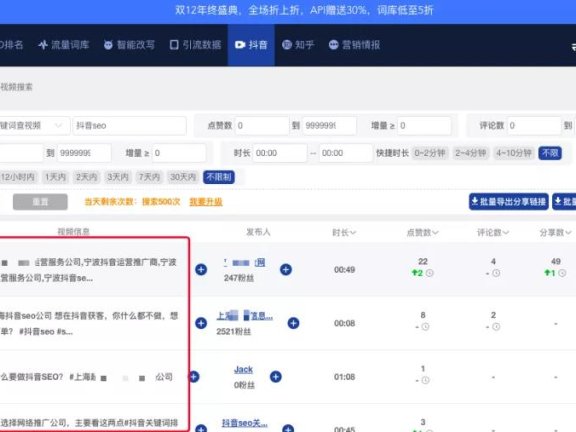Open the 引流数据 tab
The width and height of the screenshot is (576, 432).
(195, 45)
